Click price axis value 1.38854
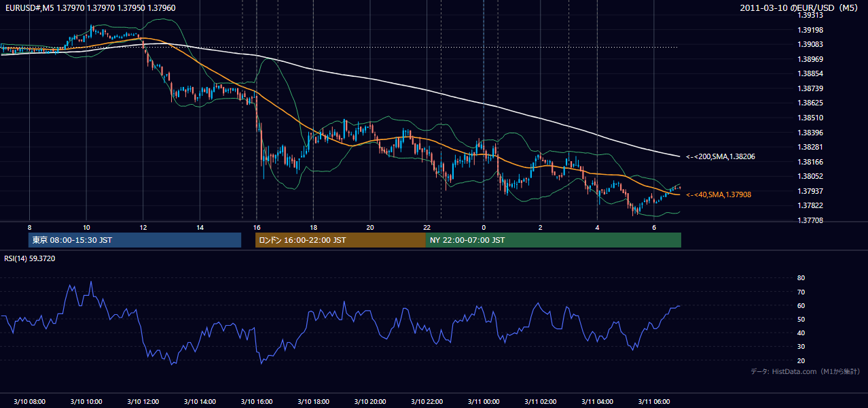 810,73
